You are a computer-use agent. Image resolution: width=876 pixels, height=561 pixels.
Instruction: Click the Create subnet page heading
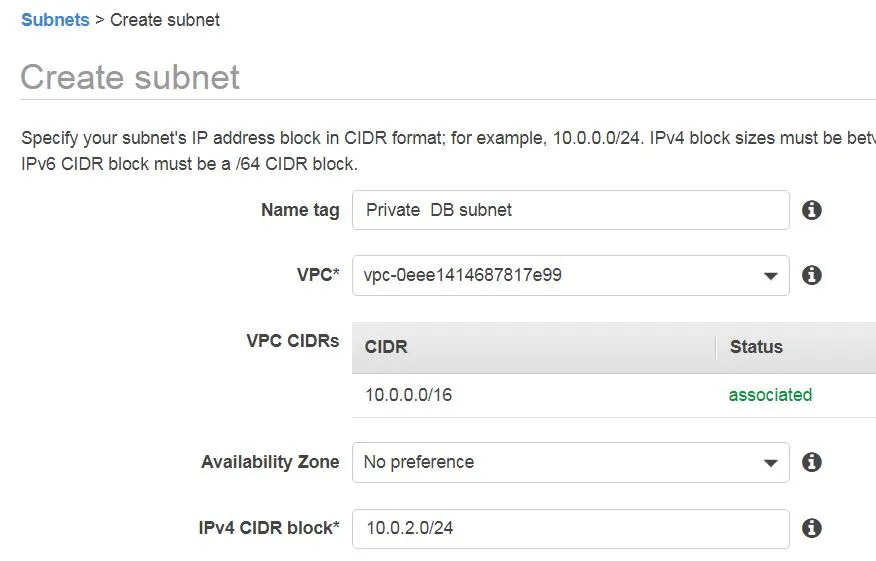pos(130,77)
